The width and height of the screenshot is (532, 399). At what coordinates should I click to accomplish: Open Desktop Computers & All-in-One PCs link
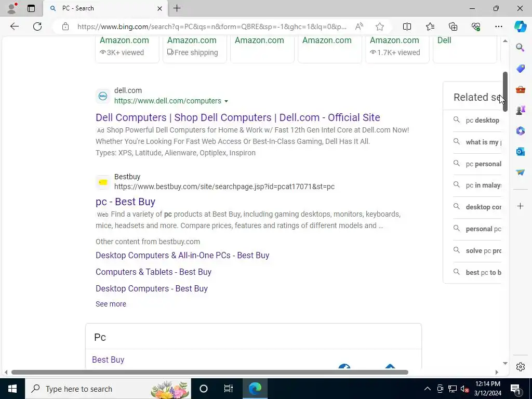click(182, 255)
